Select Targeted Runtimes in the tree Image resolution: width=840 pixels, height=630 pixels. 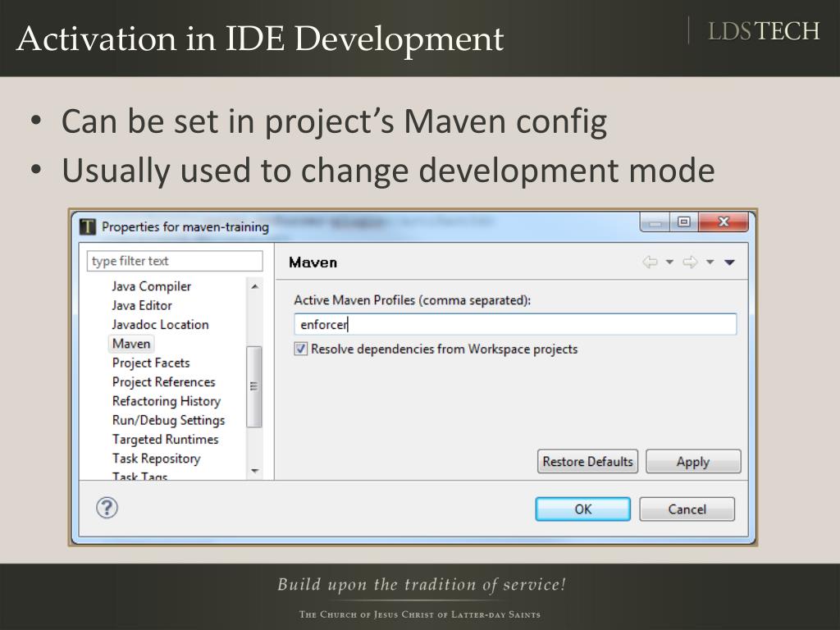(x=165, y=440)
